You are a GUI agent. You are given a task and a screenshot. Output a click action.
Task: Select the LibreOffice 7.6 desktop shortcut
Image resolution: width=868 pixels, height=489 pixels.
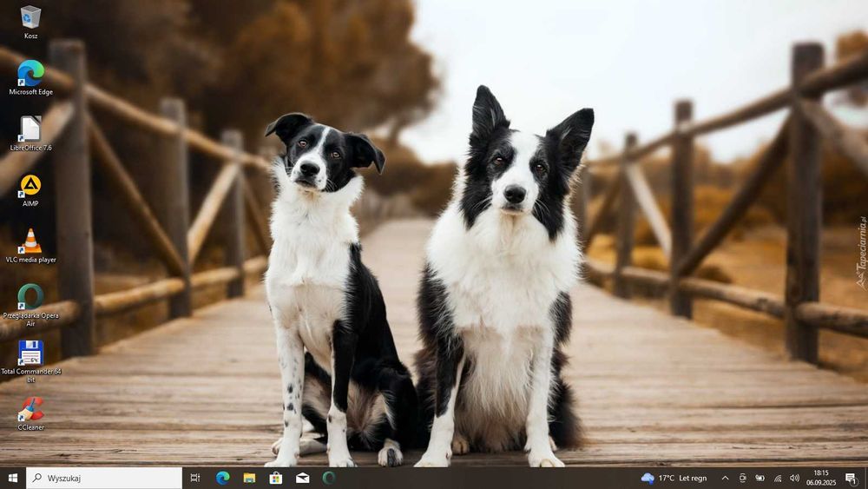[x=30, y=134]
